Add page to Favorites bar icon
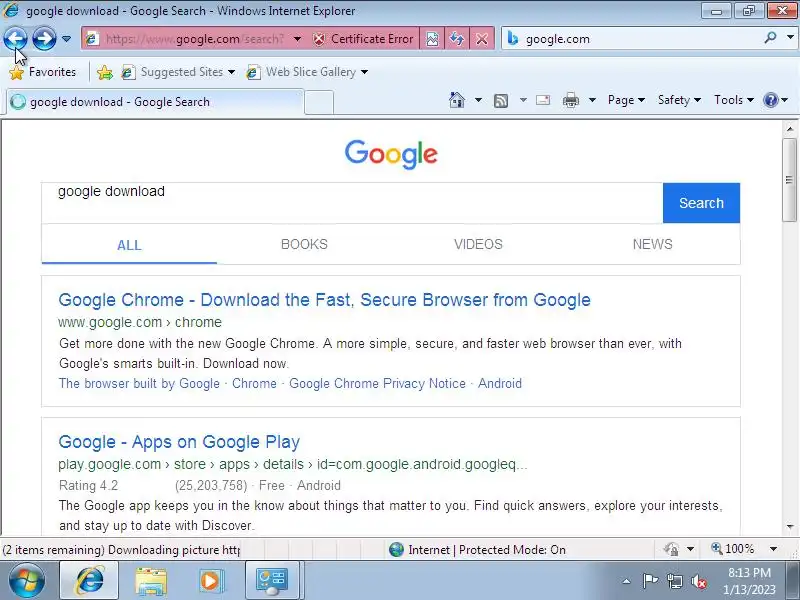The width and height of the screenshot is (800, 600). coord(105,72)
